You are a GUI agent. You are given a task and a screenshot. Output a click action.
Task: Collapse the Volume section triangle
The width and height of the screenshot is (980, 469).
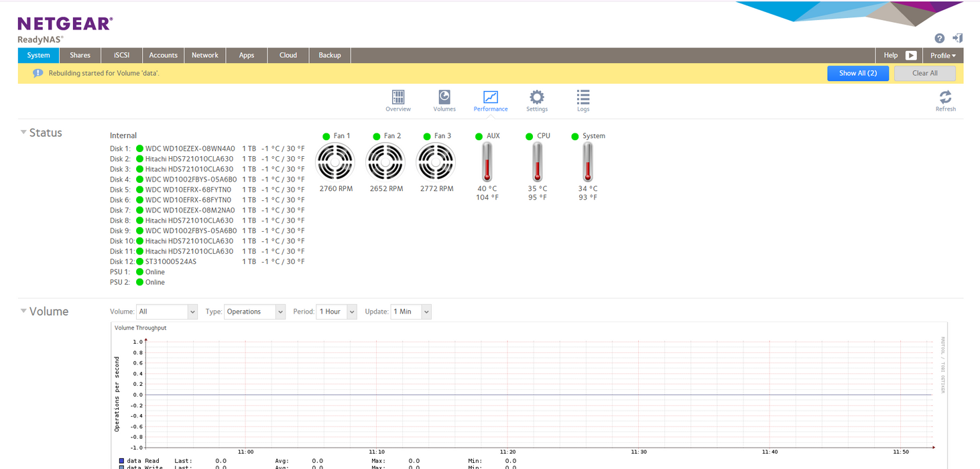(x=23, y=311)
